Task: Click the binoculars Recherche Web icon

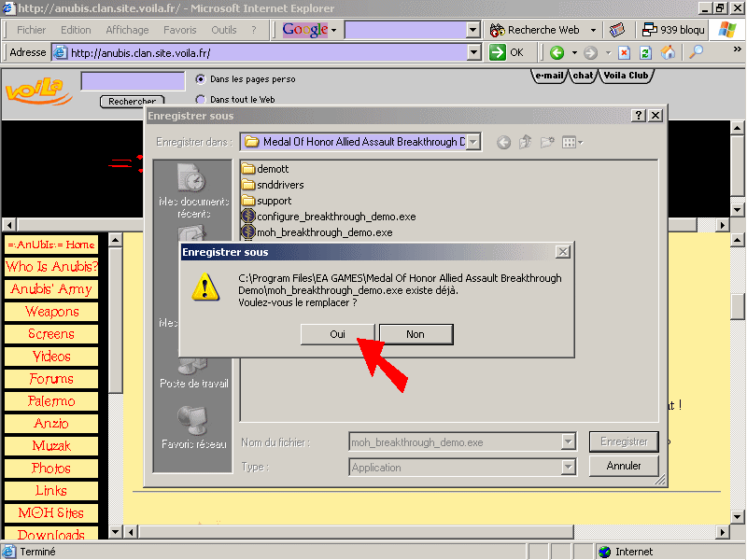Action: tap(497, 30)
